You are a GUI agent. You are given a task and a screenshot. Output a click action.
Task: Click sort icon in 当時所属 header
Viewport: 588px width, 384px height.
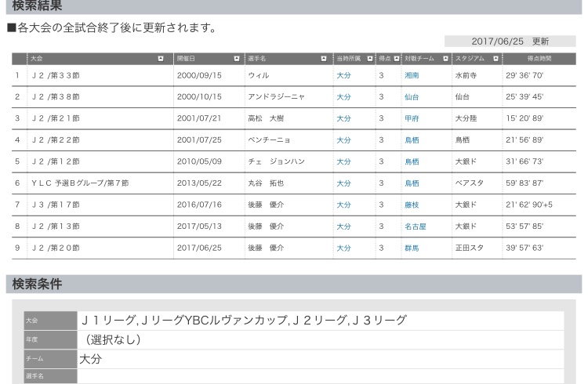[x=369, y=59]
